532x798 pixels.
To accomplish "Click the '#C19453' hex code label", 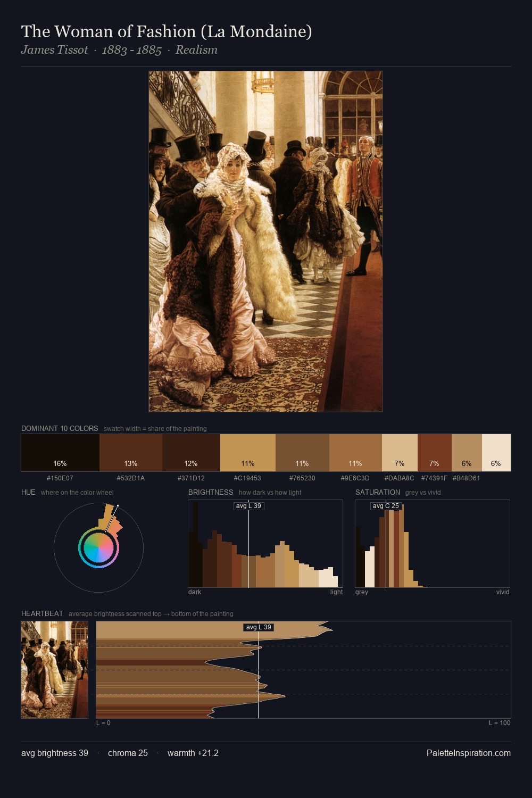I will click(x=248, y=478).
